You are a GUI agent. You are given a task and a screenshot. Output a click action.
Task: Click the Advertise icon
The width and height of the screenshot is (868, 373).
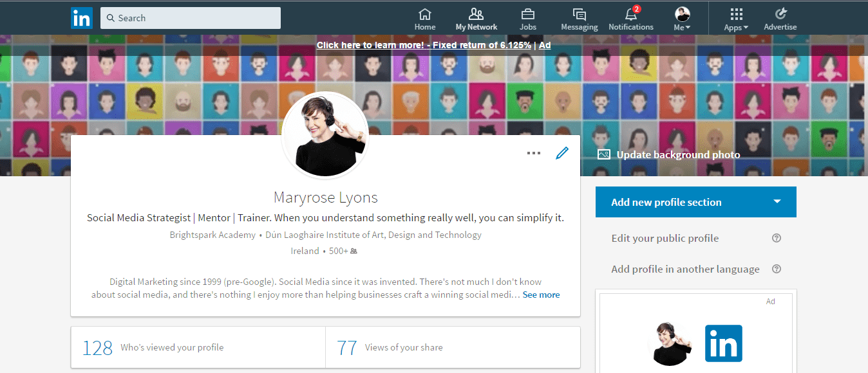pos(780,14)
